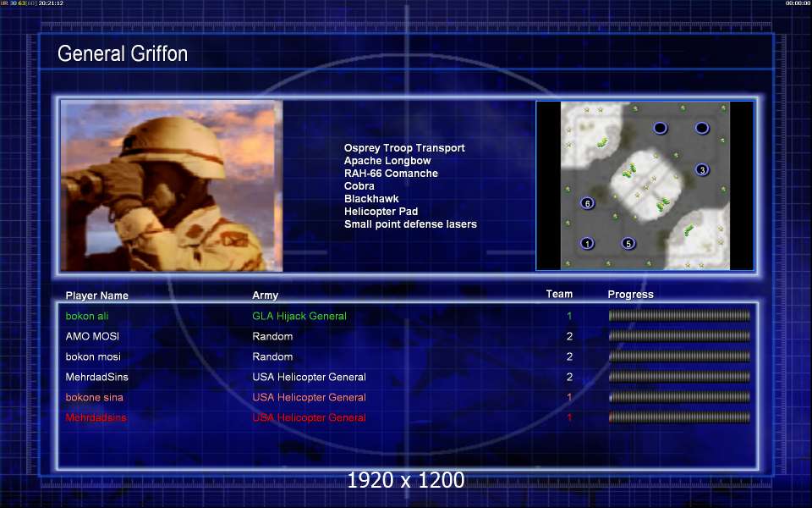Click the red Mehrdadsins row progress bar

pos(679,417)
